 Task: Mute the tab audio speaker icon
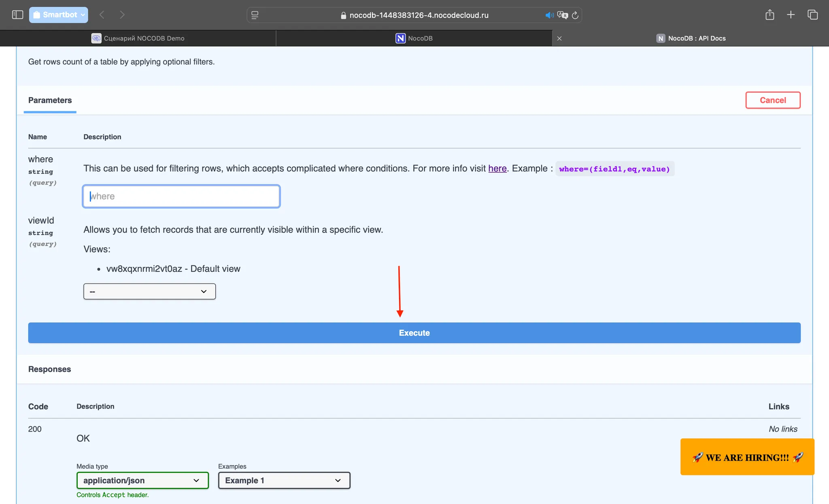tap(548, 15)
